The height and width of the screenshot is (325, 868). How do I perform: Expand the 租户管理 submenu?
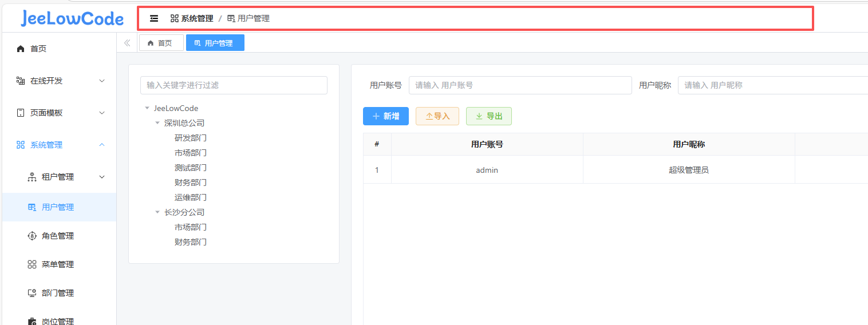tap(102, 177)
